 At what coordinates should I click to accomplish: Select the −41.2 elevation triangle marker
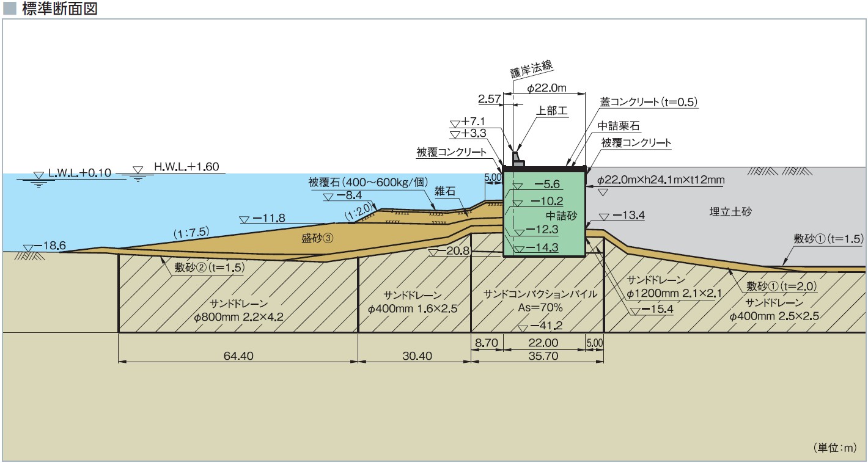(523, 328)
